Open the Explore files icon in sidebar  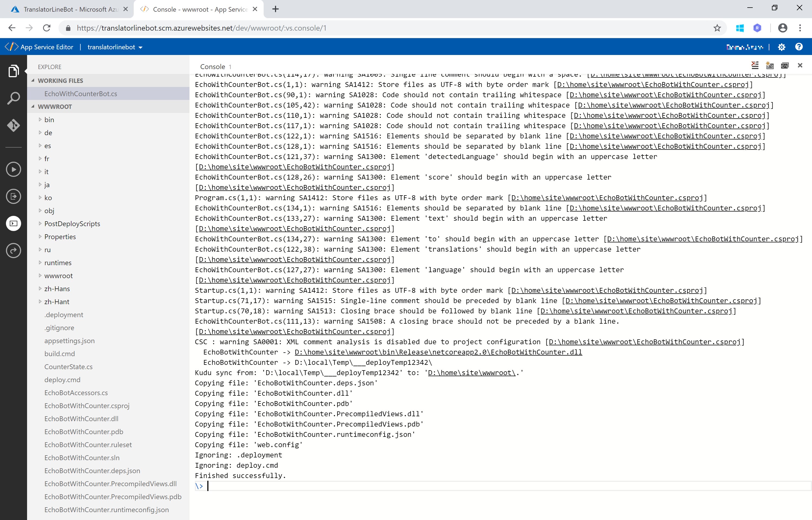click(x=14, y=71)
